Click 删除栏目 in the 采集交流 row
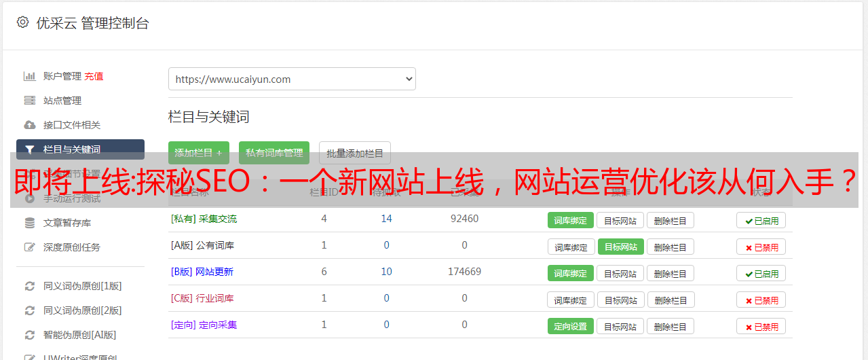Image resolution: width=868 pixels, height=360 pixels. coord(670,220)
